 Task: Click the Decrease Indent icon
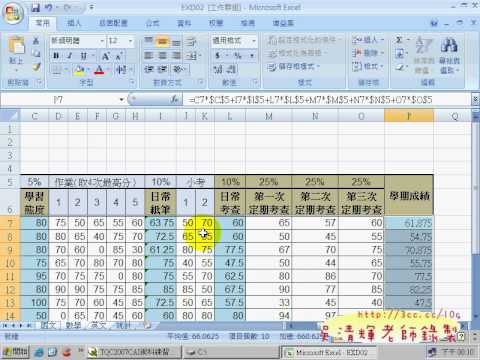pos(148,69)
